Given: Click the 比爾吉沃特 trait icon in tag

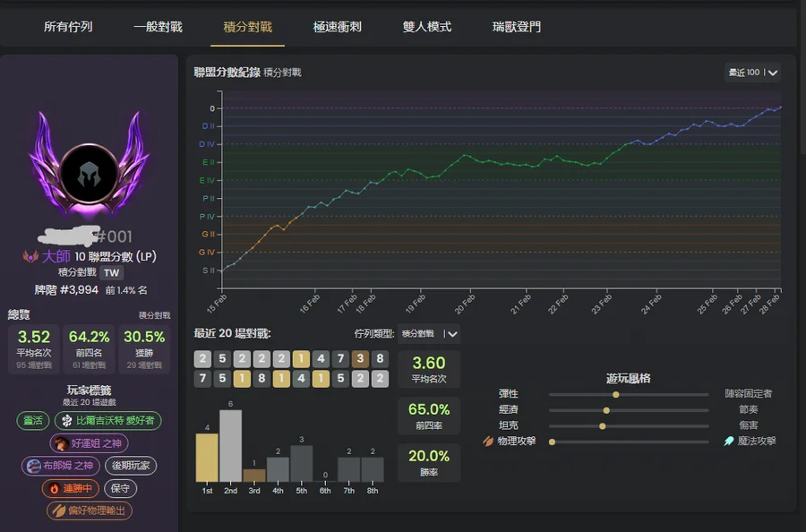Looking at the screenshot, I should [67, 421].
